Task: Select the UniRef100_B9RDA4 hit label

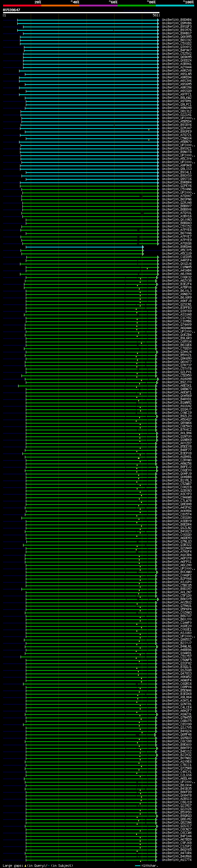Action: pyautogui.click(x=176, y=247)
